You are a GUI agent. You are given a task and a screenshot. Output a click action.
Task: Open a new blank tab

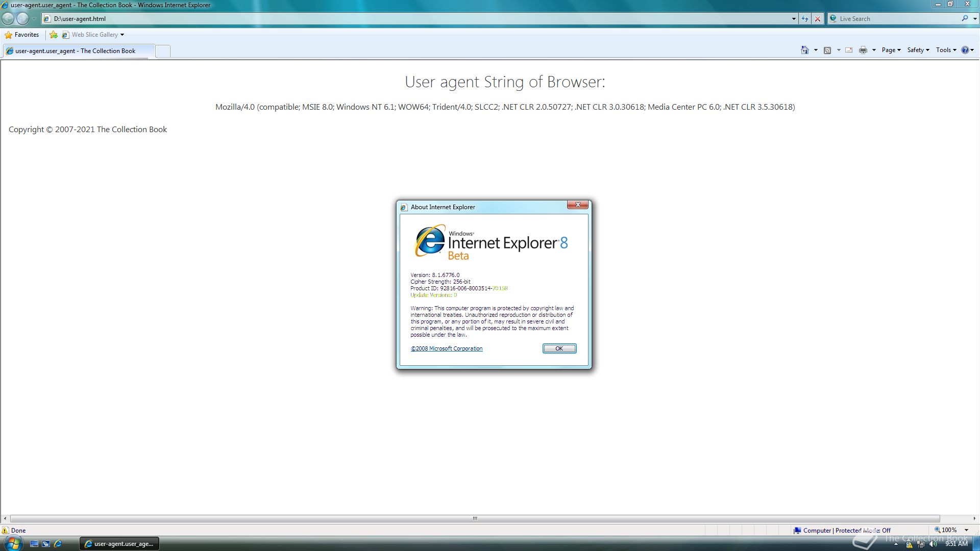click(x=162, y=51)
